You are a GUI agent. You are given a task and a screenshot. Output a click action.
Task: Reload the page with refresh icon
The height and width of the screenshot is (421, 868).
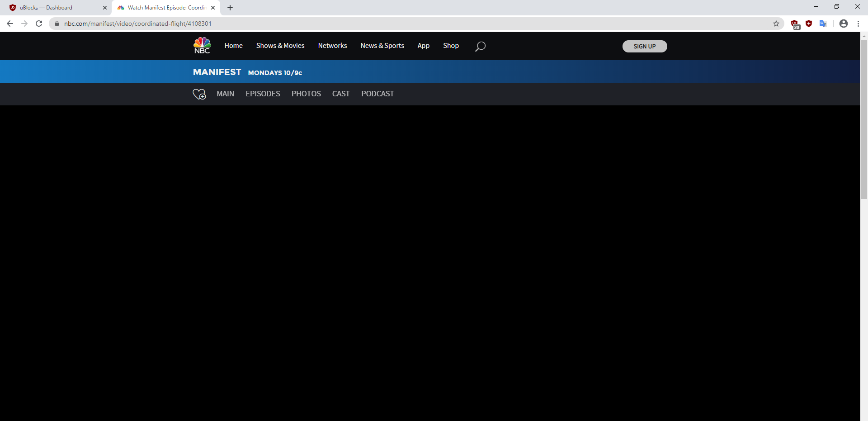(39, 24)
